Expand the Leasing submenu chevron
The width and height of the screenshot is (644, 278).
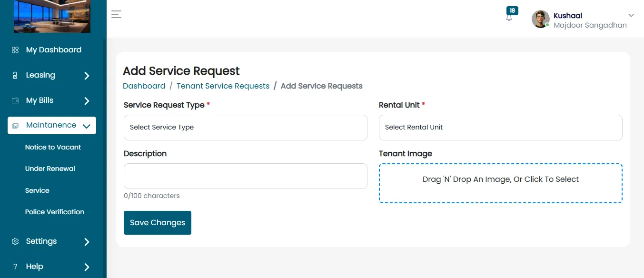tap(87, 76)
